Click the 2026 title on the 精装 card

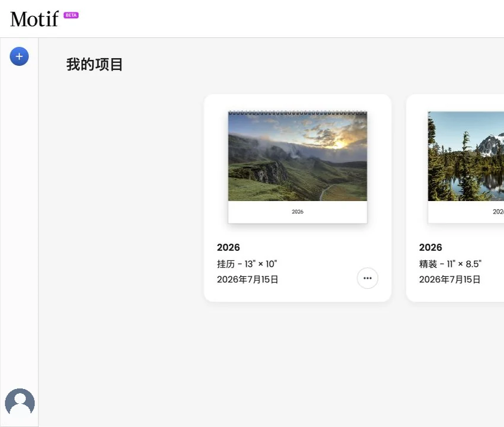pos(430,247)
